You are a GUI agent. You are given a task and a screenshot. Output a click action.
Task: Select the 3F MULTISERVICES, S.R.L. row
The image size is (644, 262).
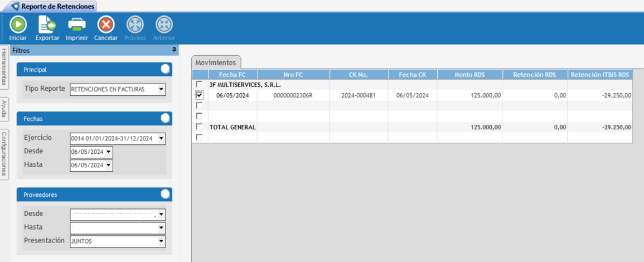(412, 84)
